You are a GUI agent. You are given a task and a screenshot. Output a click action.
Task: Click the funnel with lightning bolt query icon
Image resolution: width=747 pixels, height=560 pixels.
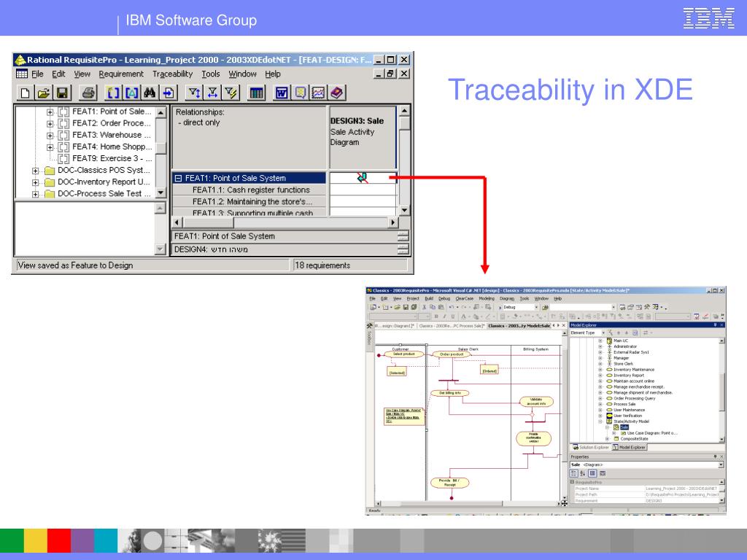[231, 93]
